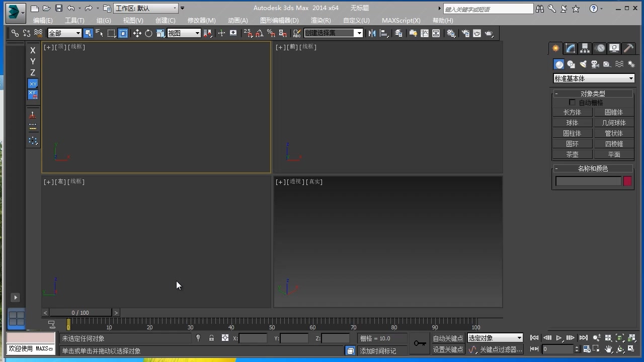
Task: Select Helpers category in Create panel
Action: click(x=607, y=64)
